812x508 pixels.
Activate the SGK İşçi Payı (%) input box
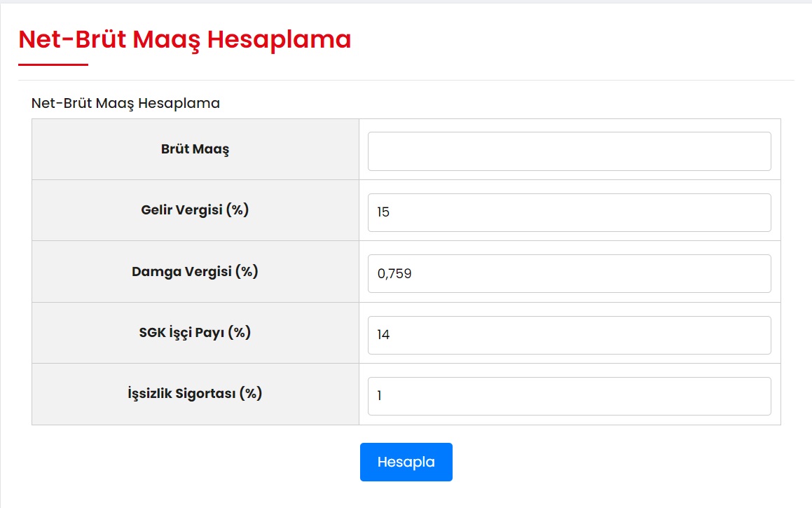[x=569, y=335]
